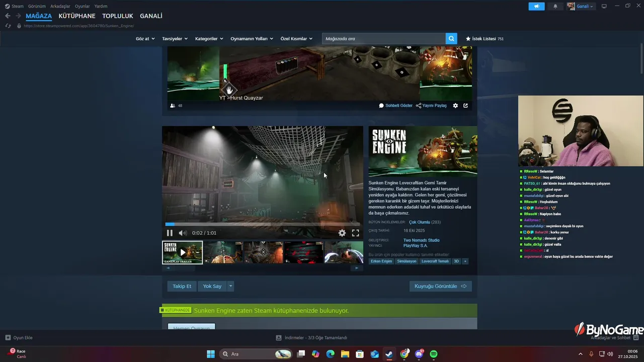
Task: Switch Steam to Big Picture mode icon
Action: [x=604, y=6]
